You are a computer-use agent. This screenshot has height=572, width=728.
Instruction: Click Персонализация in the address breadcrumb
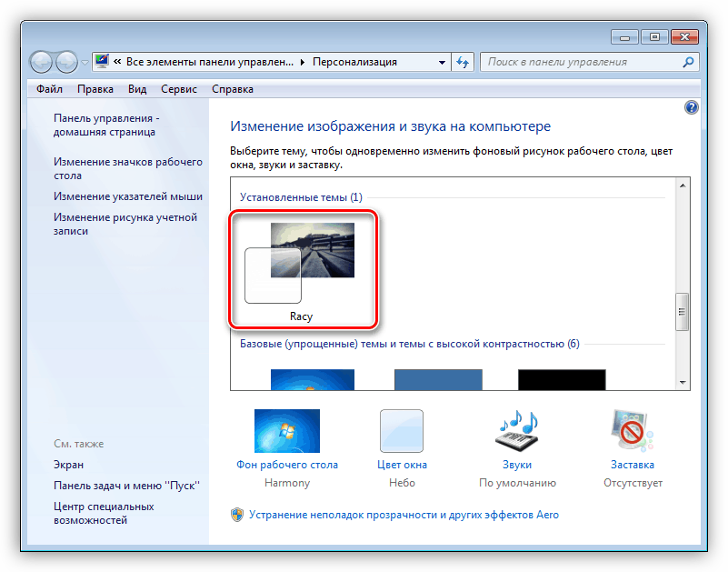[x=354, y=62]
